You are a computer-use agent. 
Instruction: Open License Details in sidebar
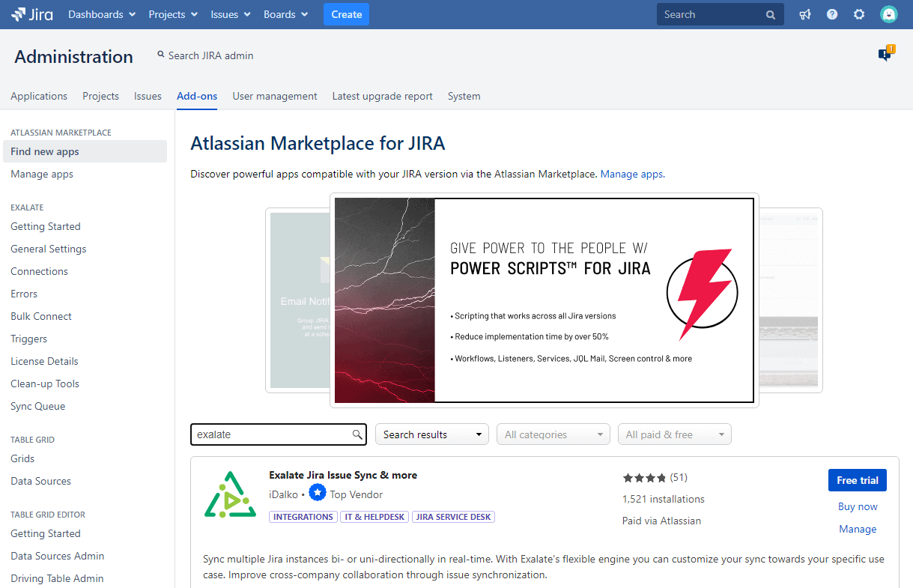tap(44, 361)
